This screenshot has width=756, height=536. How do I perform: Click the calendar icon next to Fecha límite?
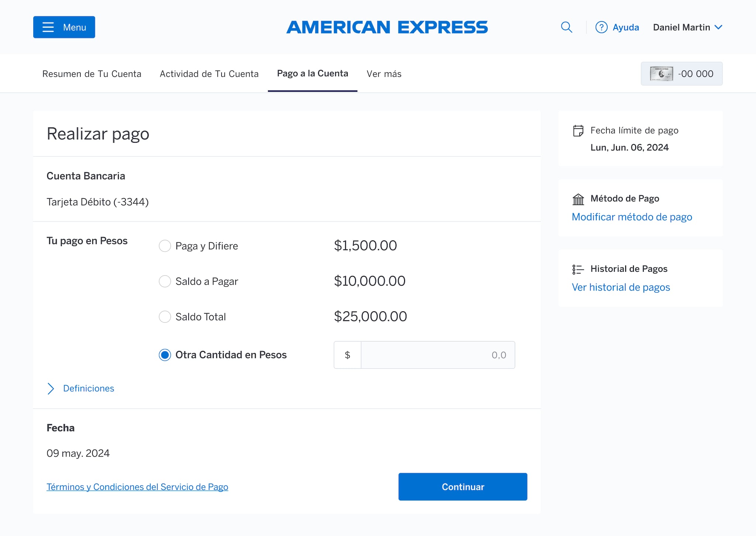click(578, 130)
